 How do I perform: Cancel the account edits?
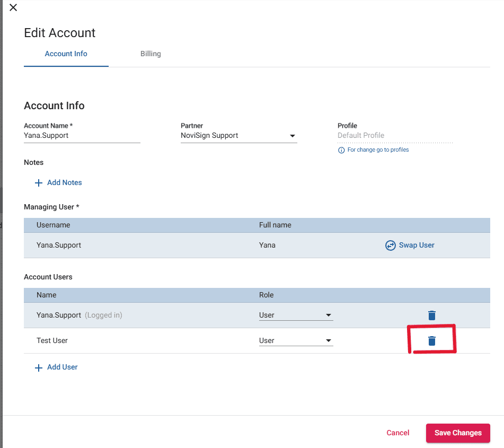point(397,433)
